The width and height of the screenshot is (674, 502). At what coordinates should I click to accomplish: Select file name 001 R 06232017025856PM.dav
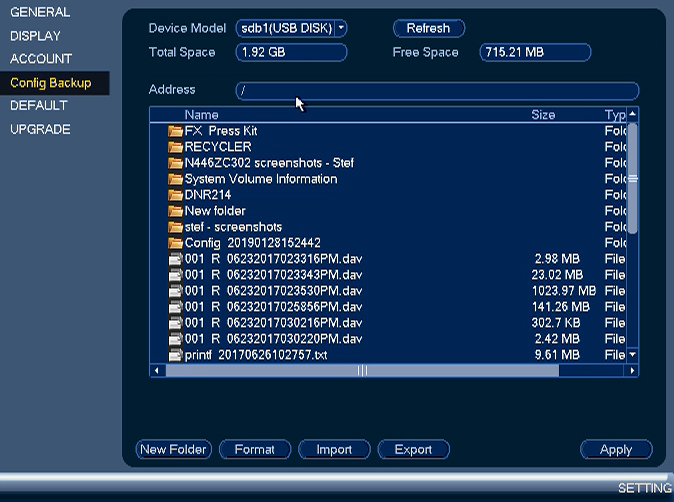(x=273, y=307)
